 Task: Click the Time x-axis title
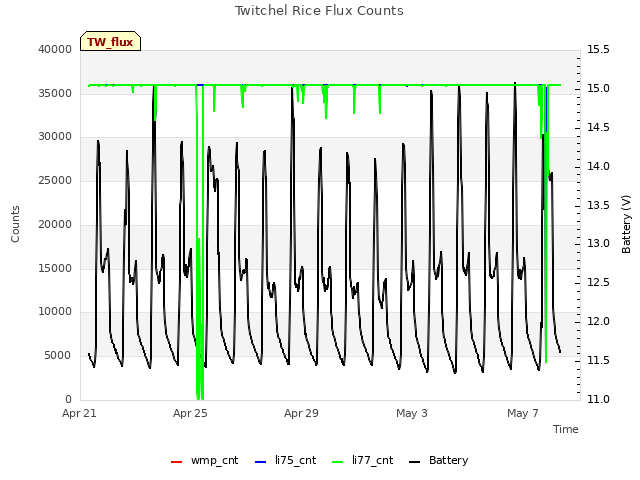[566, 429]
